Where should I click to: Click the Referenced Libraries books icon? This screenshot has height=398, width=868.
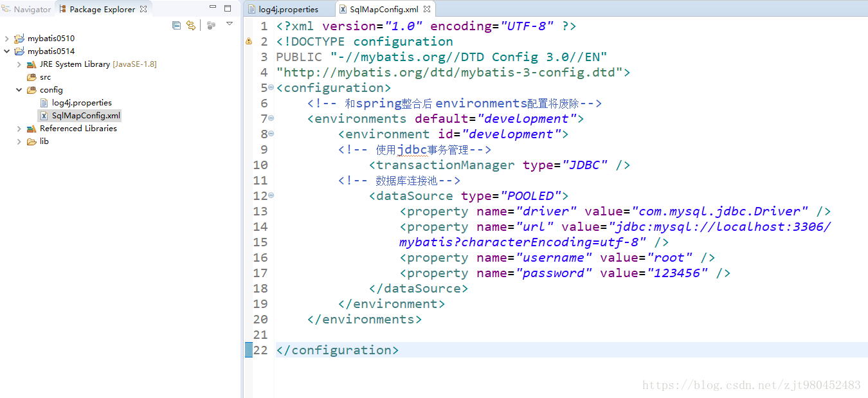(x=32, y=129)
